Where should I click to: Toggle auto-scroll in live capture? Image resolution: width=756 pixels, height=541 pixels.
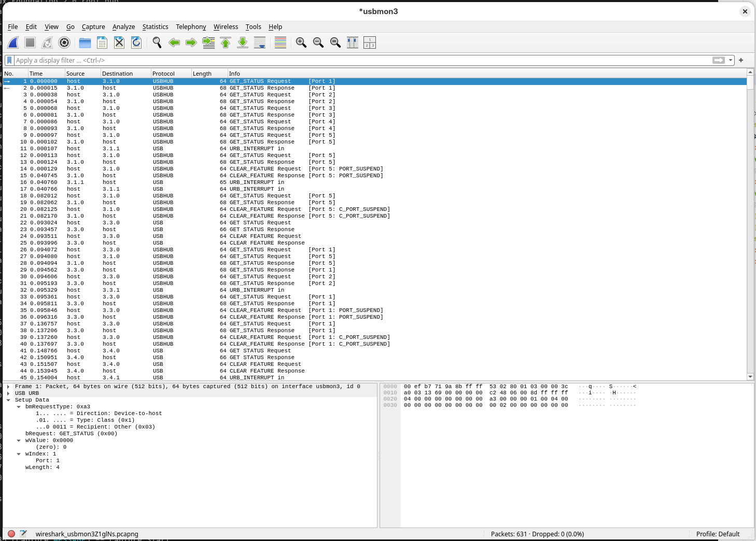[x=260, y=42]
